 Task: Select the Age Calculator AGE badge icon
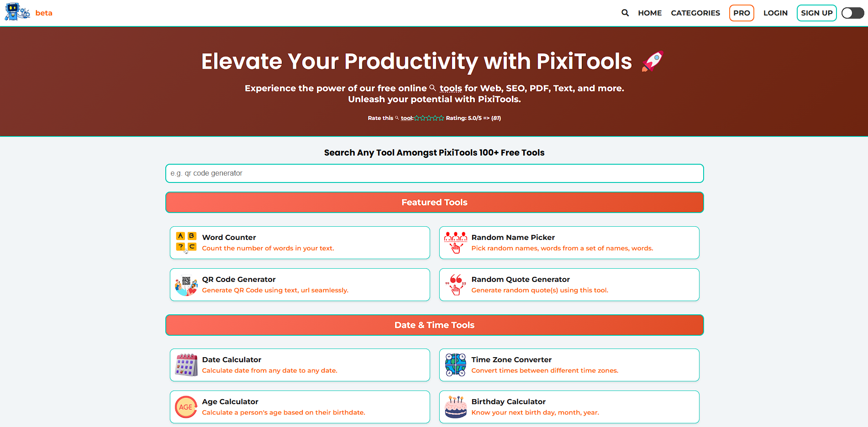click(185, 406)
